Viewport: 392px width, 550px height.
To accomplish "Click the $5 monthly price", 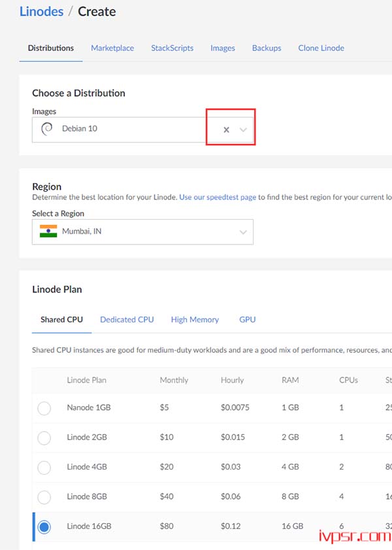I will click(x=164, y=407).
